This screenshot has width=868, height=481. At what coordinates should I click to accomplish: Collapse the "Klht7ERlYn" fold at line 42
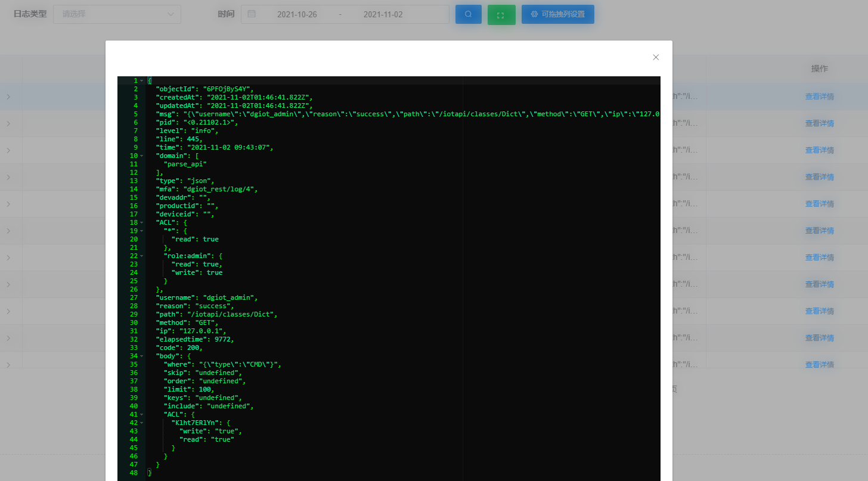[x=142, y=423]
